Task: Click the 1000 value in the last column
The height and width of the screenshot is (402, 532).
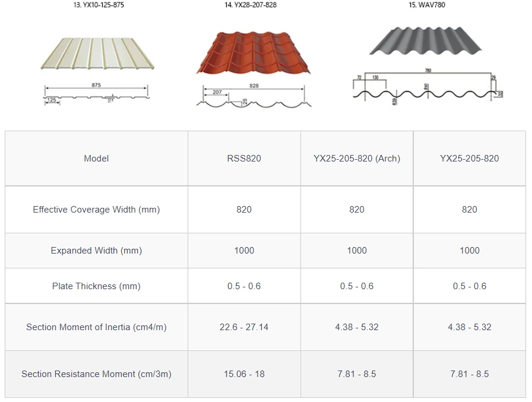Action: coord(470,251)
